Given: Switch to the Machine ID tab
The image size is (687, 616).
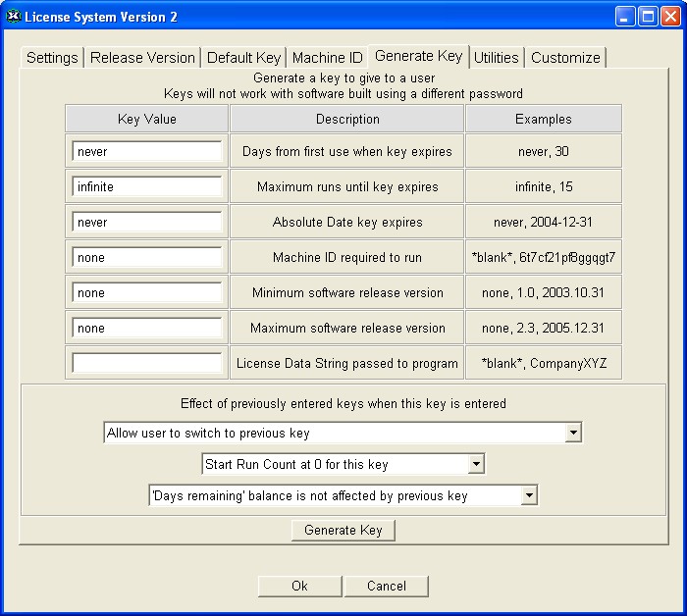Looking at the screenshot, I should (x=327, y=57).
